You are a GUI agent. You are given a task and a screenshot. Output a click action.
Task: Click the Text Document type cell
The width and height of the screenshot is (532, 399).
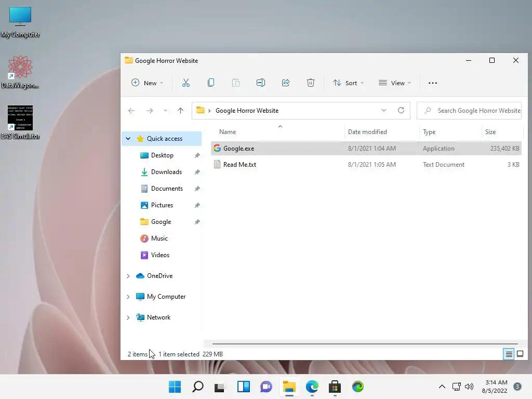click(444, 165)
